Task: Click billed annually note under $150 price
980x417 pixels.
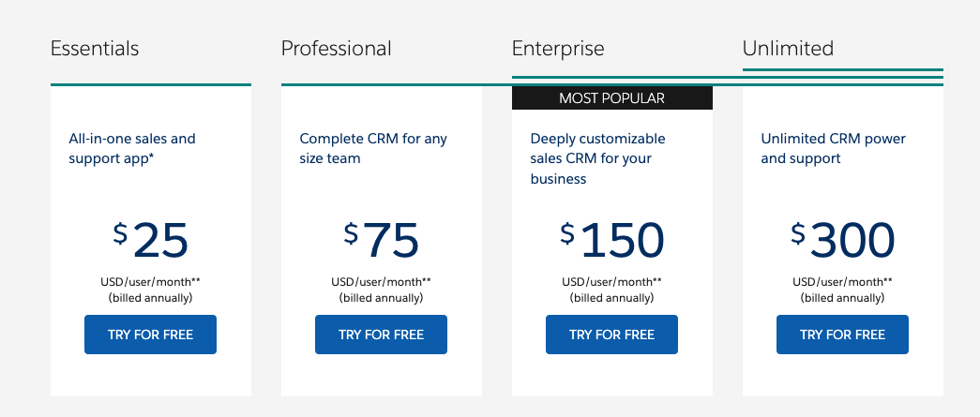Action: pos(611,298)
